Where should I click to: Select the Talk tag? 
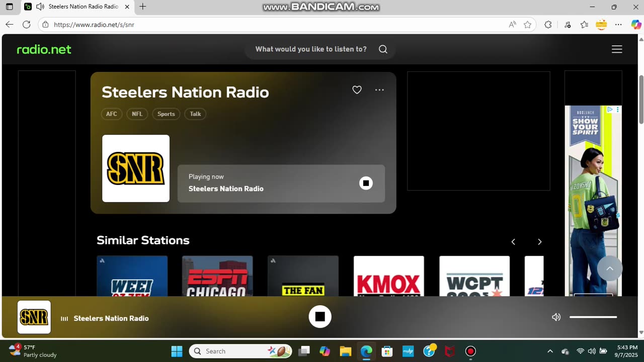(195, 114)
